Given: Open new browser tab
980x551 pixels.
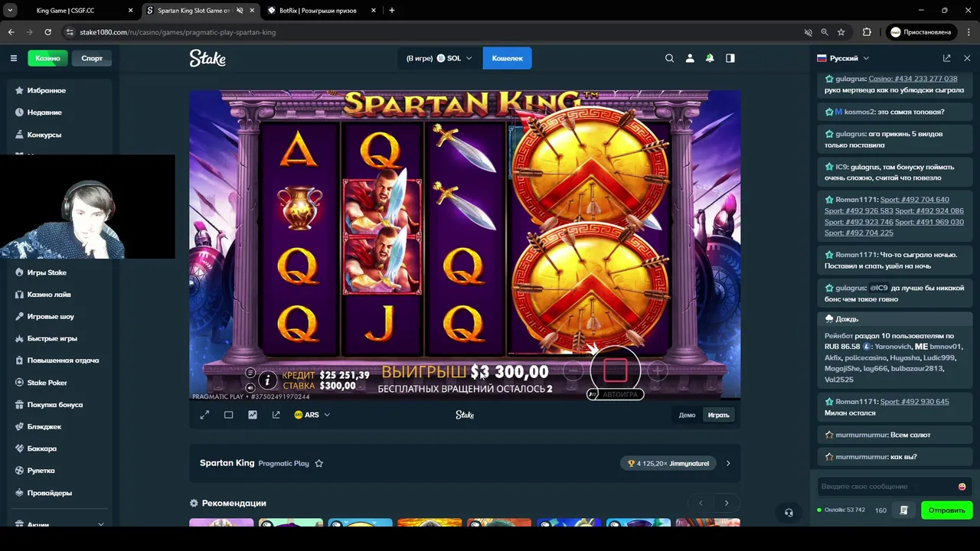Looking at the screenshot, I should click(x=392, y=11).
